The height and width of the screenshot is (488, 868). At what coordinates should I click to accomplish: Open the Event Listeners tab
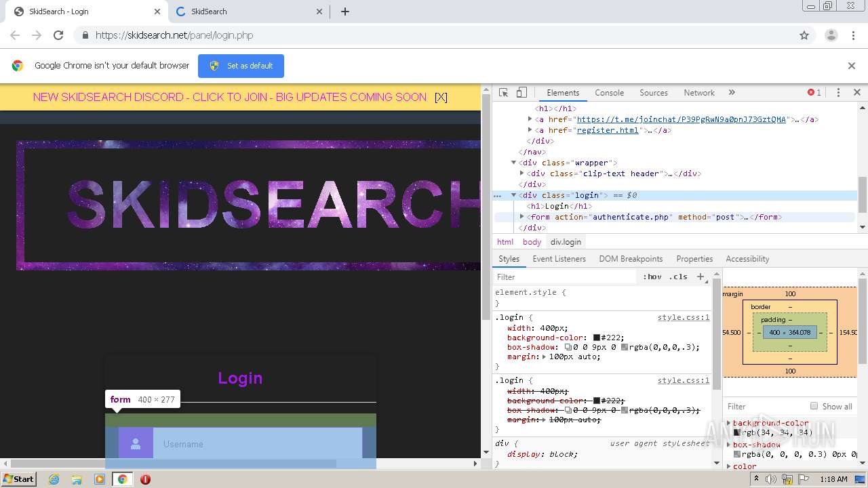[x=559, y=259]
